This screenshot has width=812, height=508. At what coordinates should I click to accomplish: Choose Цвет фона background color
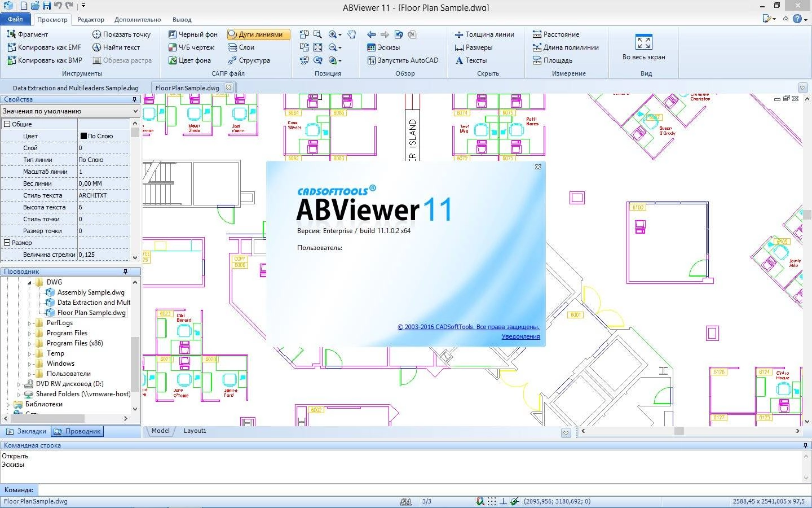point(189,60)
